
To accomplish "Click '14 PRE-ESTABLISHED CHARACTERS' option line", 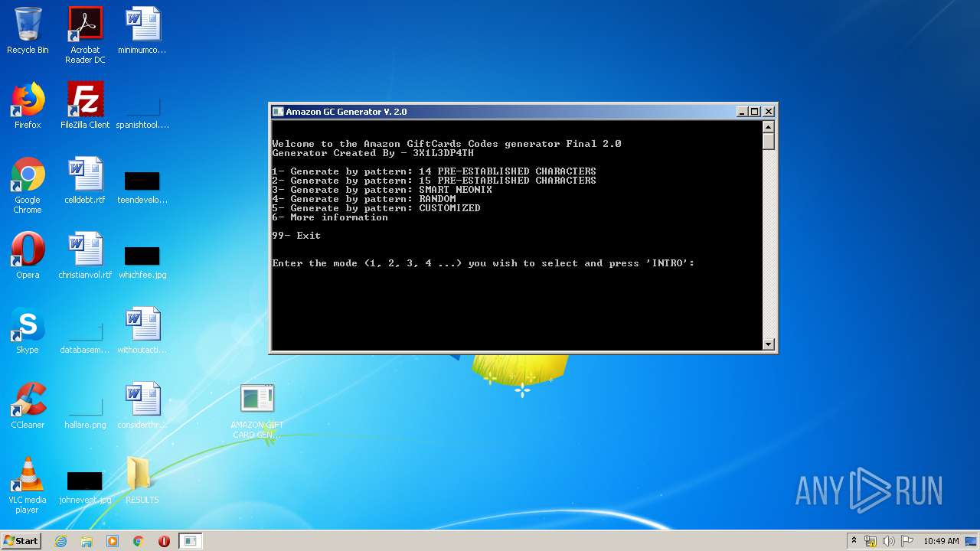I will [x=434, y=171].
